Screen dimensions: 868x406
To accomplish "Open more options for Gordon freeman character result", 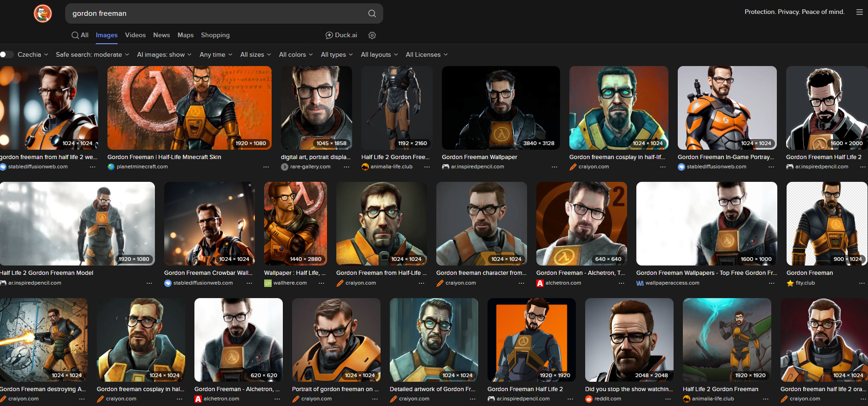I will (x=521, y=283).
